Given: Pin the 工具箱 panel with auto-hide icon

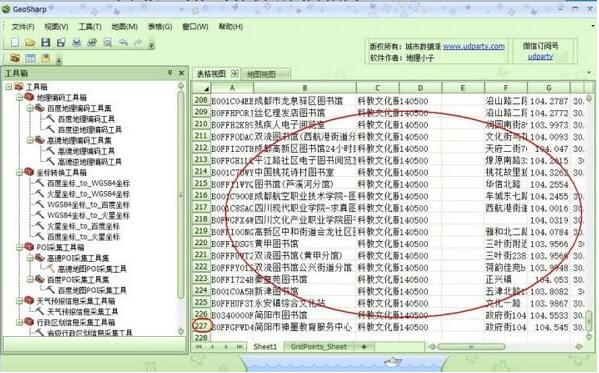Looking at the screenshot, I should click(170, 72).
